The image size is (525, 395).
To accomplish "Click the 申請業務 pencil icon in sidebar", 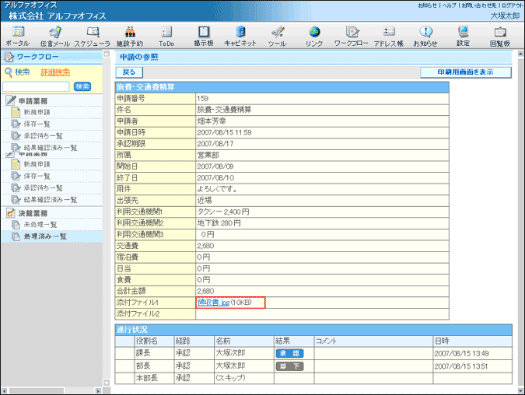I will [10, 100].
